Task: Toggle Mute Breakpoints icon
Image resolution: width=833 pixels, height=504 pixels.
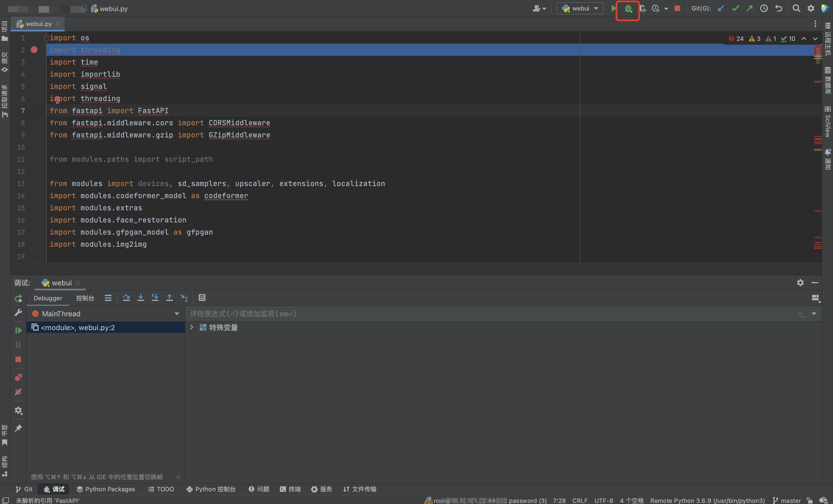Action: coord(18,392)
